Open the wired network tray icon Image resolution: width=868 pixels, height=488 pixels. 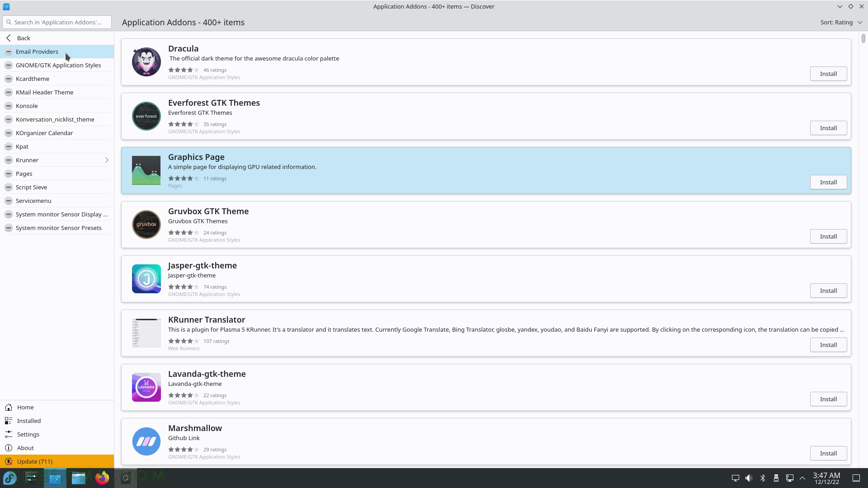[790, 478]
